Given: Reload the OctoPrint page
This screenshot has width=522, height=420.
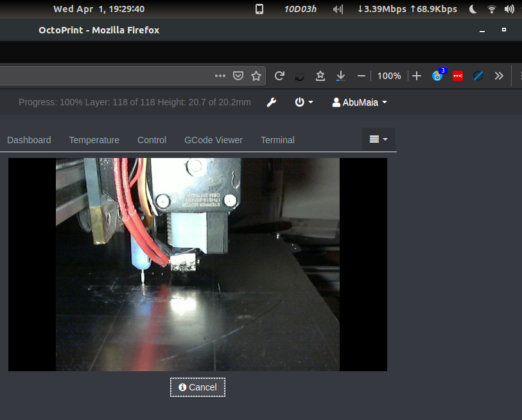Looking at the screenshot, I should [x=279, y=76].
